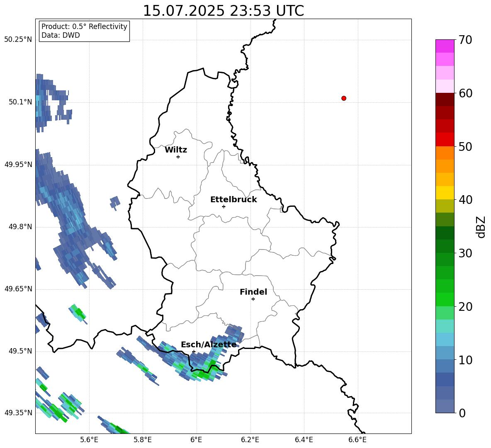Click the title '15.07.2025 23:53 UTC'
491x448 pixels.
(224, 11)
